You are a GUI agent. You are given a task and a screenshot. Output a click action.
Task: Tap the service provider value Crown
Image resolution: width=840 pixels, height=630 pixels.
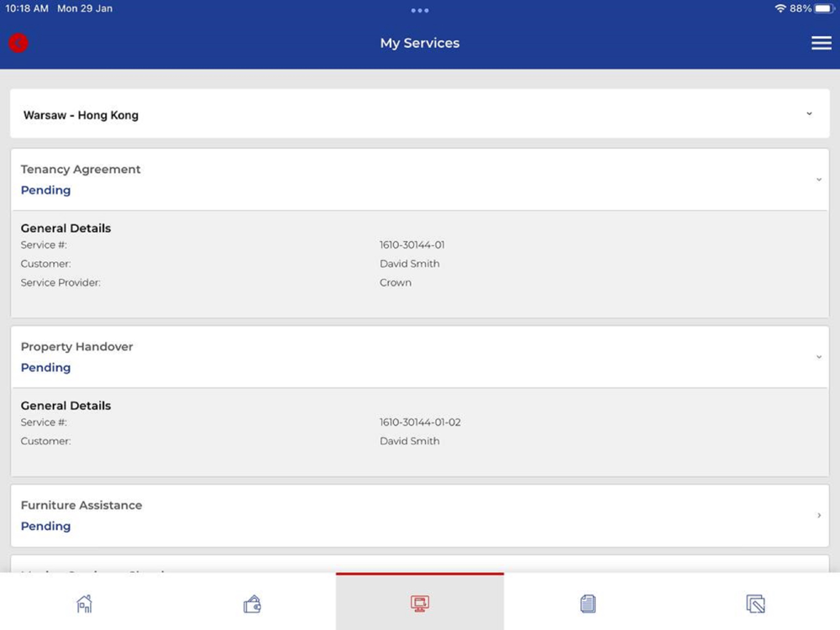click(x=396, y=282)
